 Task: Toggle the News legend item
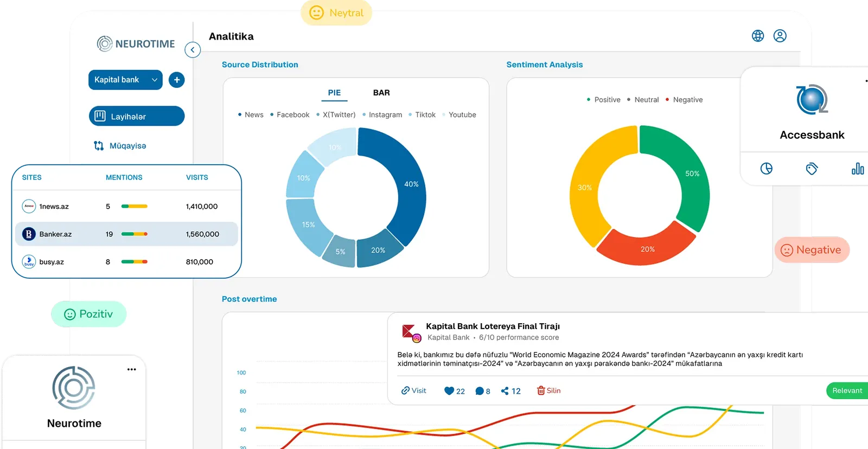[251, 115]
